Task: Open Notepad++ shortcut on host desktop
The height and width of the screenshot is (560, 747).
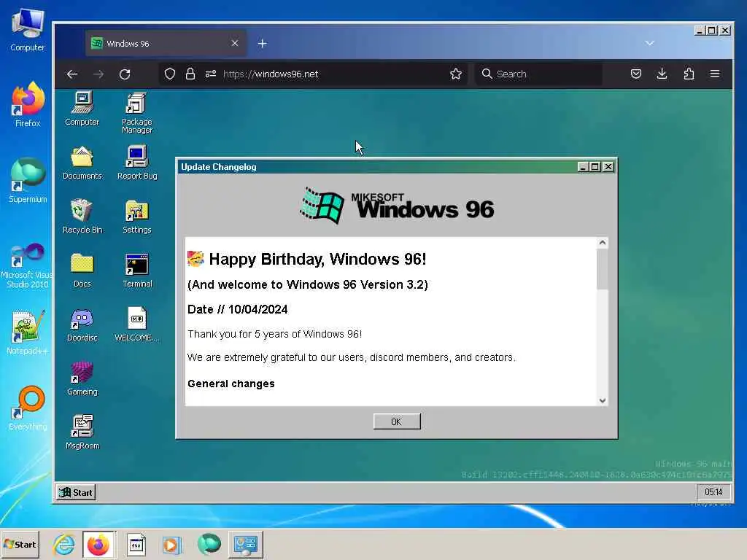Action: (27, 332)
